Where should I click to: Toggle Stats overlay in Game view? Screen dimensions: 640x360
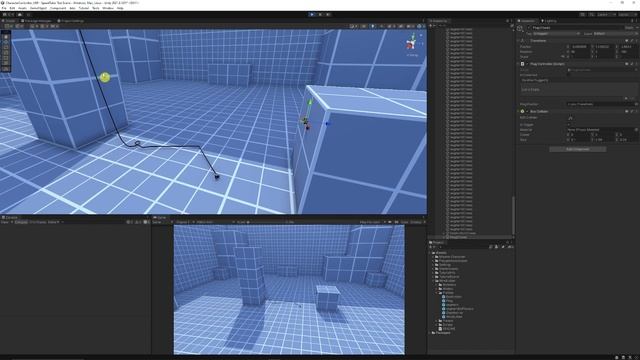404,222
